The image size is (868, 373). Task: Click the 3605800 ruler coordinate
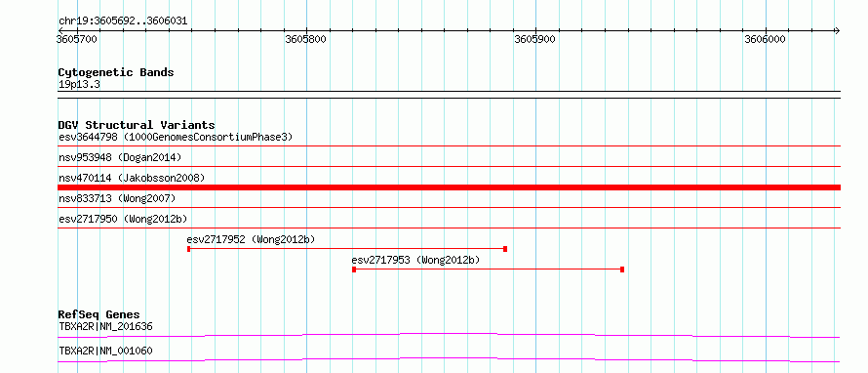[305, 39]
